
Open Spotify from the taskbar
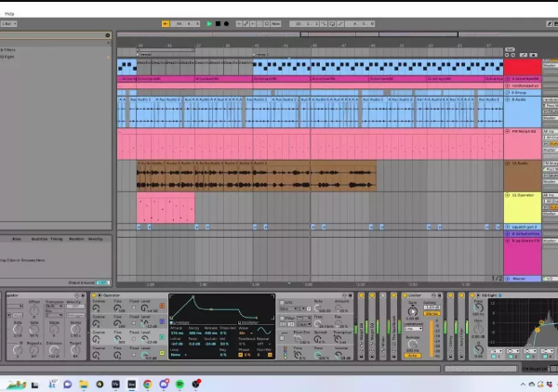(180, 383)
